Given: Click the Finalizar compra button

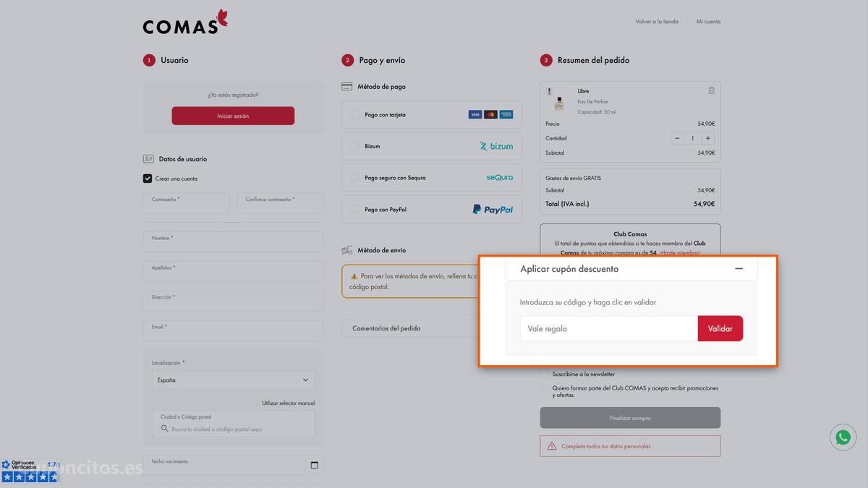Looking at the screenshot, I should (x=630, y=418).
